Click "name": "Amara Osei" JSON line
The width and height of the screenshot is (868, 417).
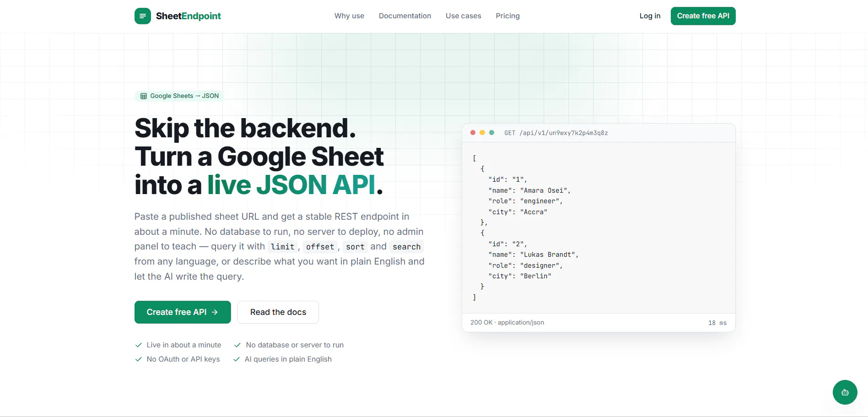[529, 190]
